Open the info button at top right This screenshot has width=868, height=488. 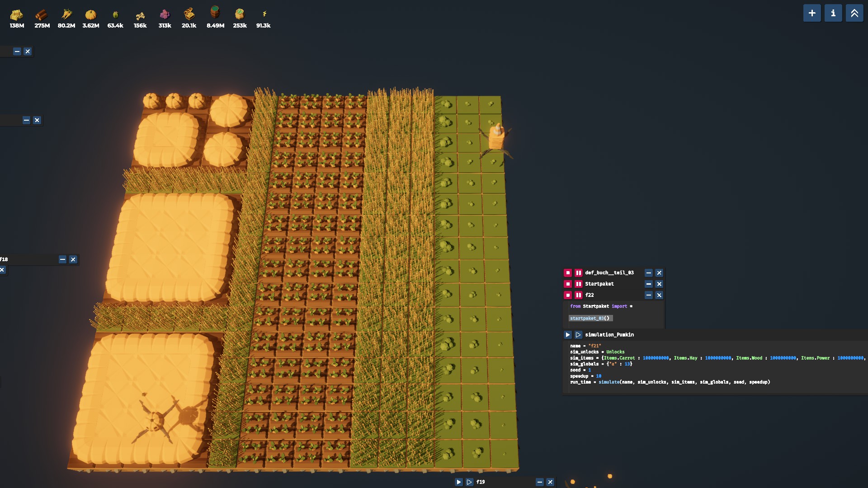pos(833,13)
